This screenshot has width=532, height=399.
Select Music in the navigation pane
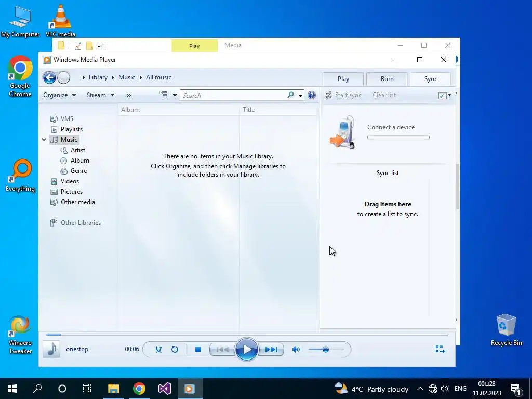(64, 139)
